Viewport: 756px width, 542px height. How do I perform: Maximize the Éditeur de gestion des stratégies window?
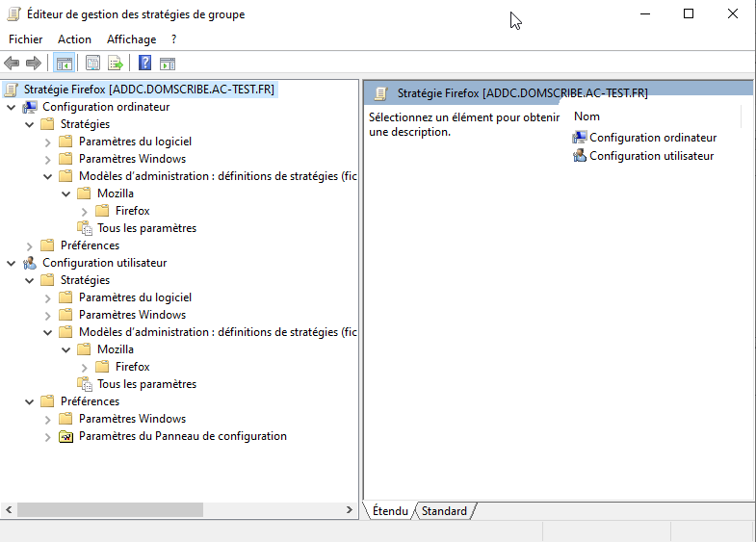coord(689,14)
